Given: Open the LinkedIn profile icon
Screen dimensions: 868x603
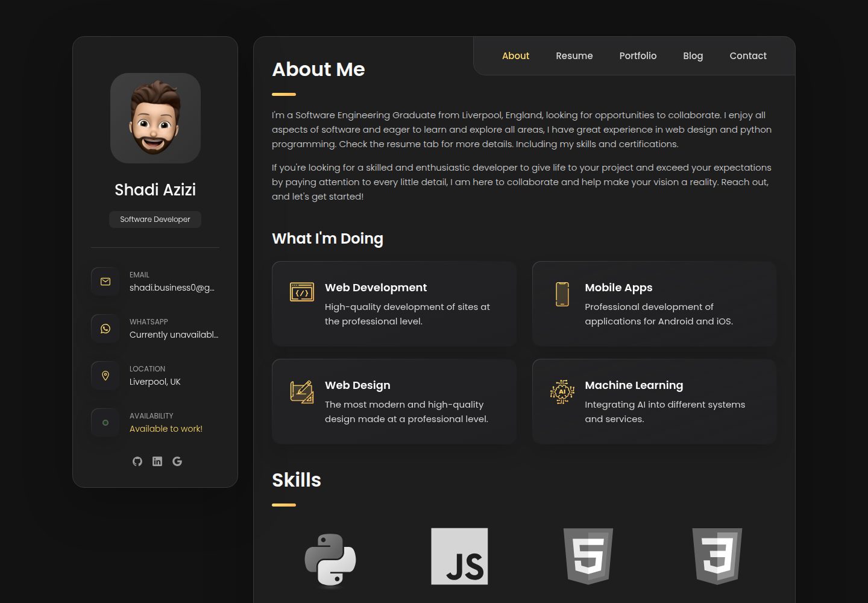Looking at the screenshot, I should pyautogui.click(x=157, y=461).
